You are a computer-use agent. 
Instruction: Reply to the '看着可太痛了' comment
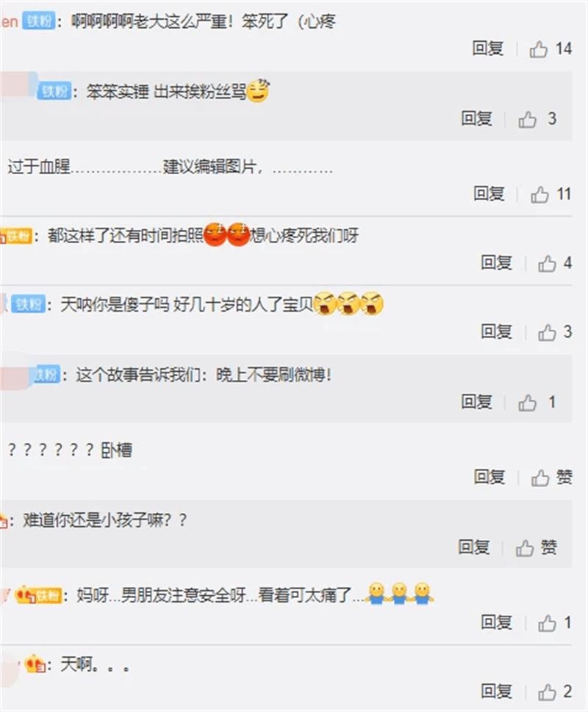[x=497, y=622]
